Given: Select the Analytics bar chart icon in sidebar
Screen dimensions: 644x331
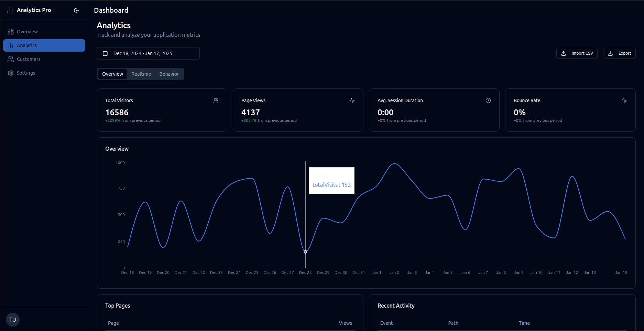Looking at the screenshot, I should [x=11, y=45].
